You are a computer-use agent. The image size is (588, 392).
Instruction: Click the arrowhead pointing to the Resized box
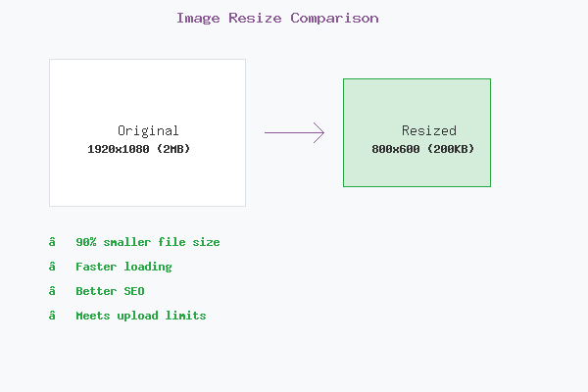(x=319, y=132)
